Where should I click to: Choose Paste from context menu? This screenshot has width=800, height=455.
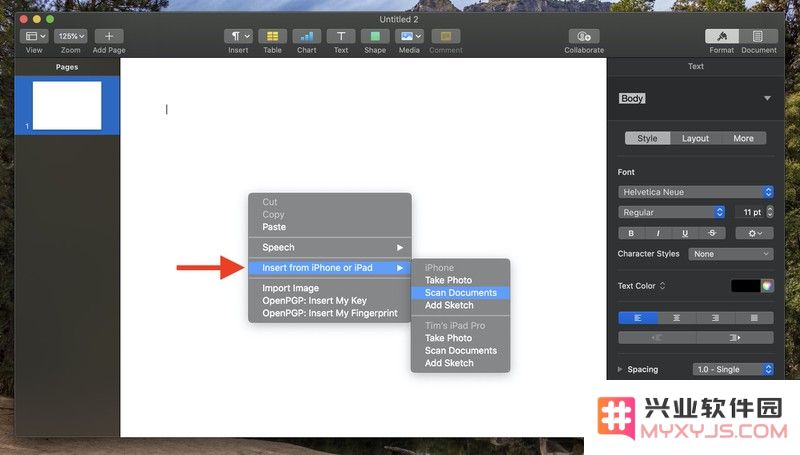pyautogui.click(x=330, y=227)
